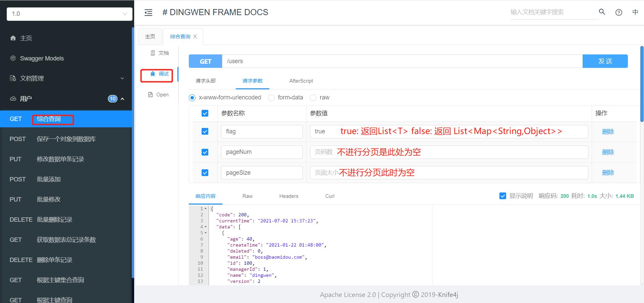Select the form-data radio option
This screenshot has width=644, height=303.
click(x=271, y=98)
